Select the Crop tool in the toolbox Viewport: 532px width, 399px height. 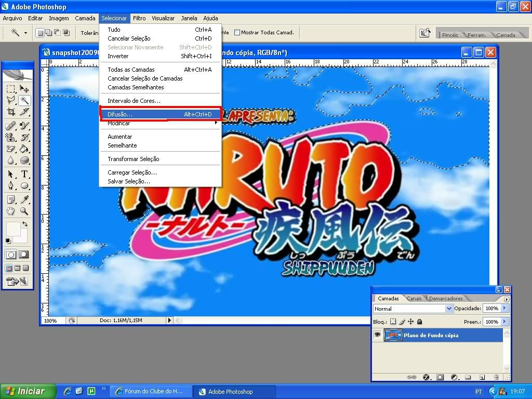pos(11,112)
